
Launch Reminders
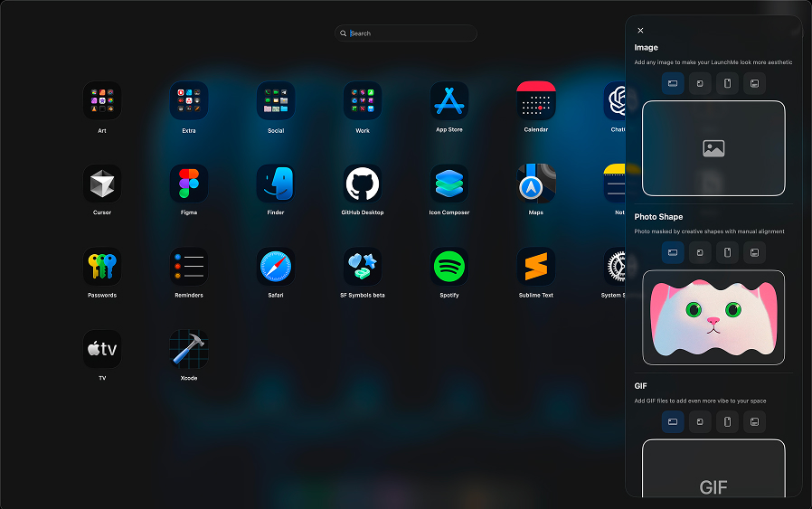189,266
